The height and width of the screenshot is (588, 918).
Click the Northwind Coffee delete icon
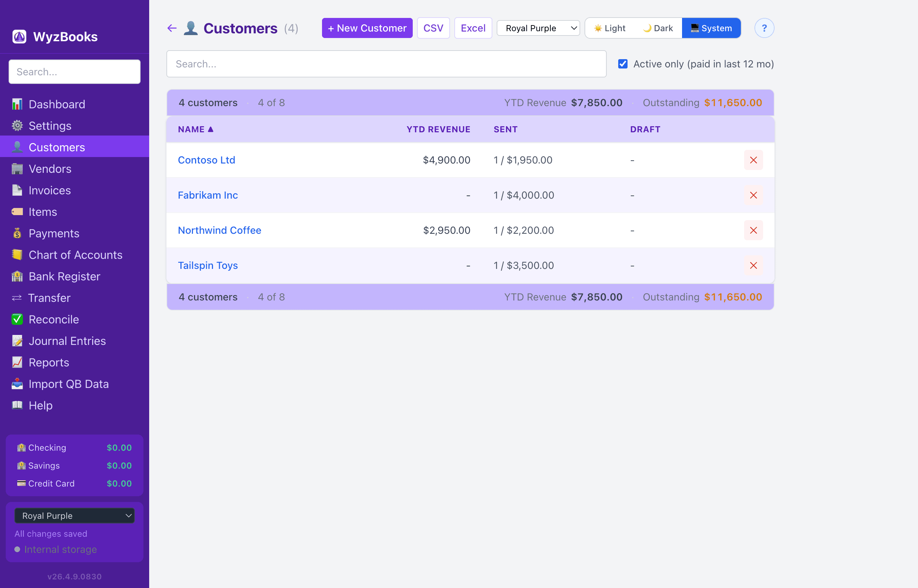point(753,230)
